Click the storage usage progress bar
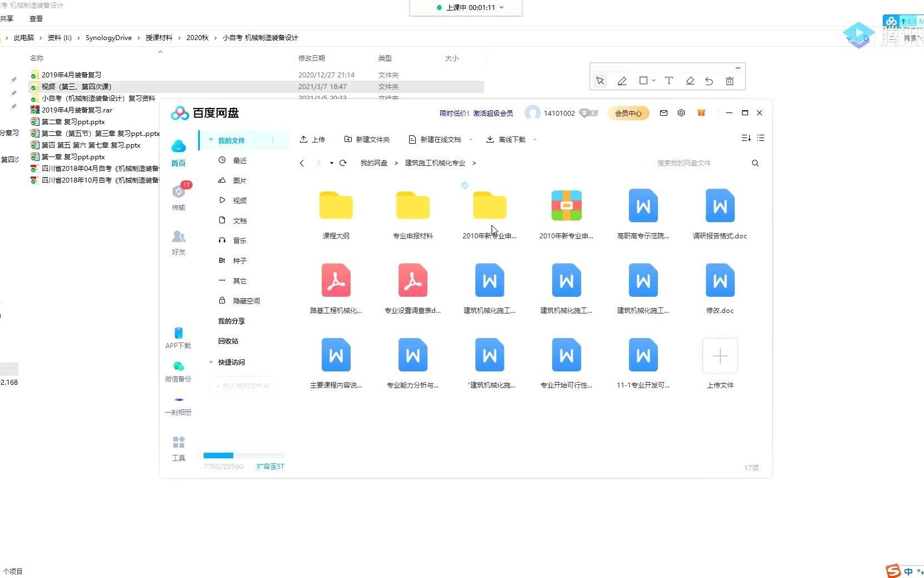924x578 pixels. 244,455
